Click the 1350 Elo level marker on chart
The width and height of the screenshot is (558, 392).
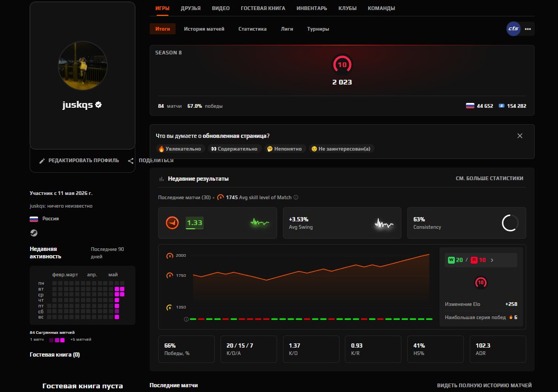click(169, 307)
